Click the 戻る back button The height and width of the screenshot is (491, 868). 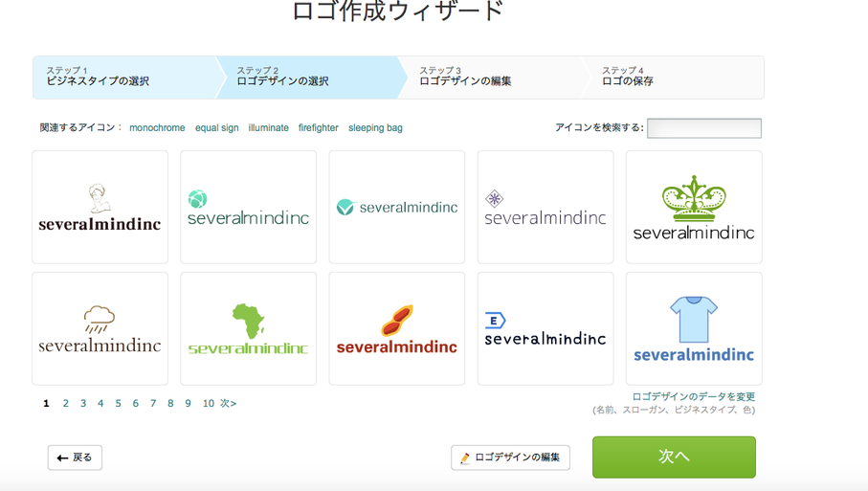pos(75,458)
